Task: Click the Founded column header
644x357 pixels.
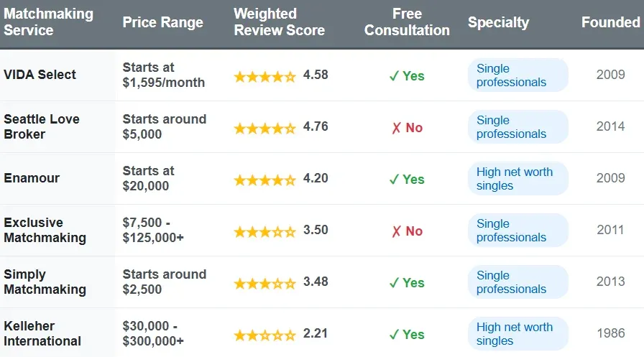Action: 610,22
